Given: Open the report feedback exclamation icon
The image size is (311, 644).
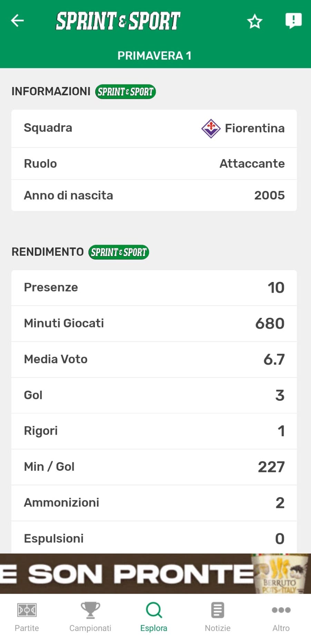Looking at the screenshot, I should coord(293,21).
